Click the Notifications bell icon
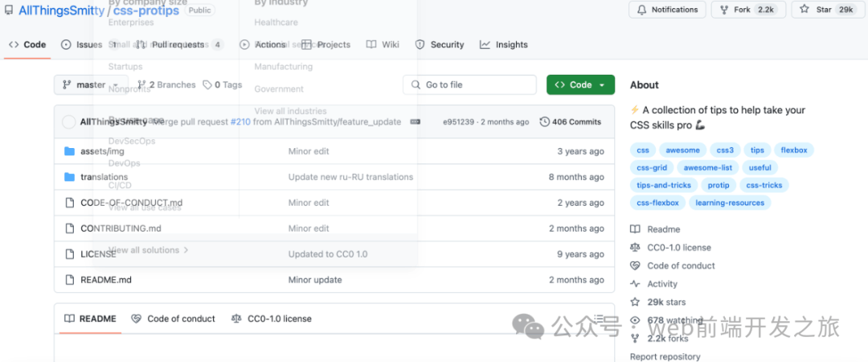Viewport: 868px width, 362px height. point(642,10)
